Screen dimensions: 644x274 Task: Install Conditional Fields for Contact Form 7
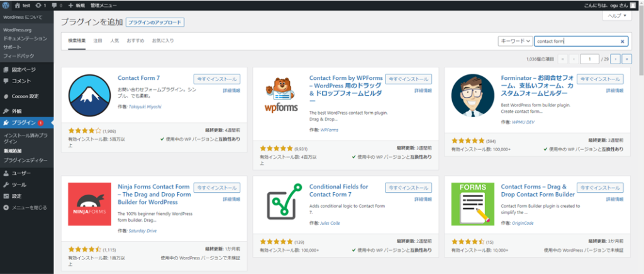tap(408, 187)
